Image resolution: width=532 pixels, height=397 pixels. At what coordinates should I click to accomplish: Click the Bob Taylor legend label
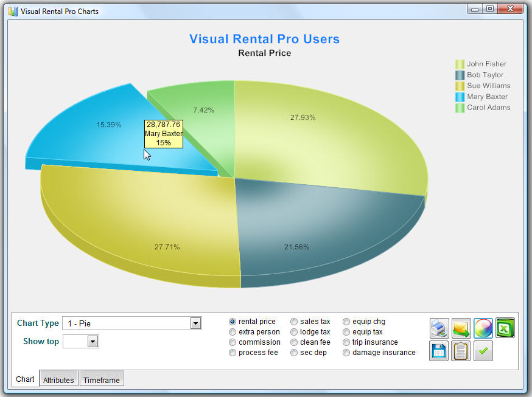click(485, 75)
